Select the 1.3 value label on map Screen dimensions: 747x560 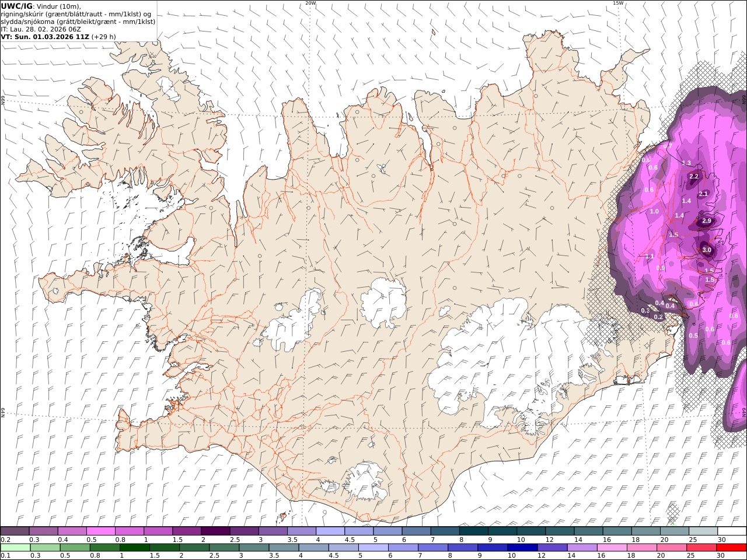point(686,163)
